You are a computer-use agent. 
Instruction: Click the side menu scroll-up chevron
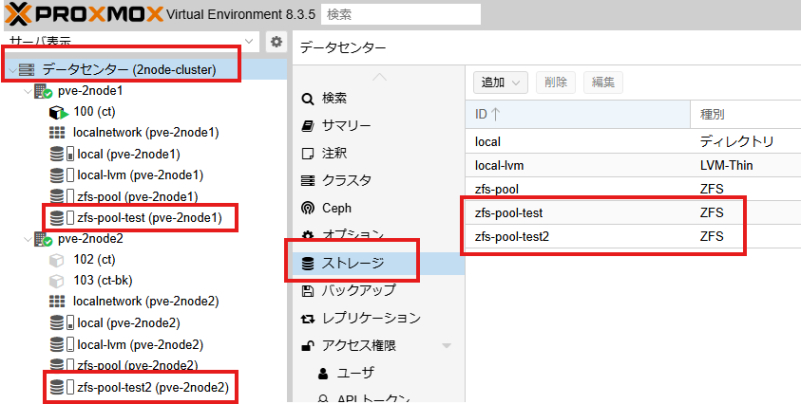[x=379, y=78]
